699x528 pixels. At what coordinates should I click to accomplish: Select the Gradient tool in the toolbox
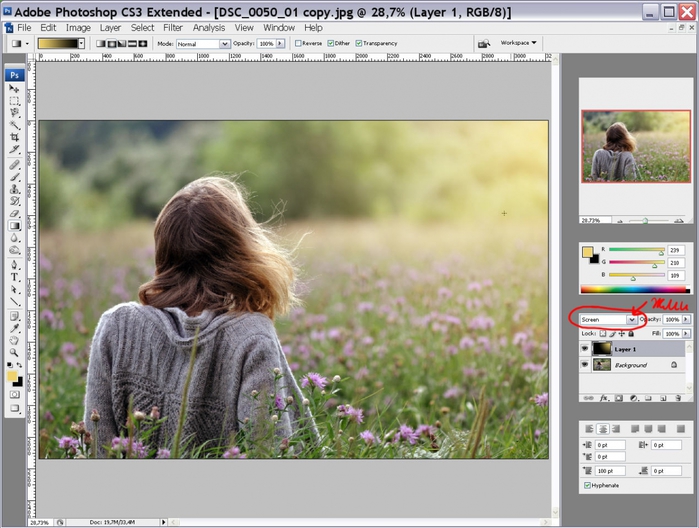[15, 226]
